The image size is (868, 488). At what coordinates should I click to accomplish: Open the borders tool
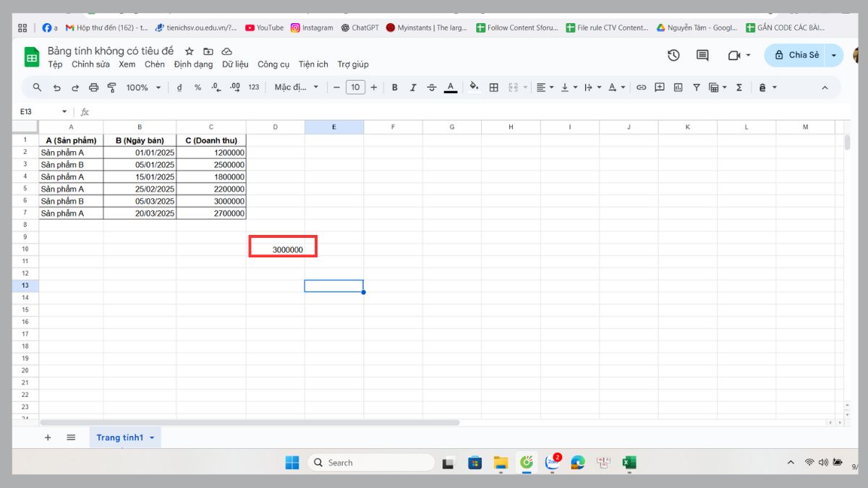(x=494, y=87)
